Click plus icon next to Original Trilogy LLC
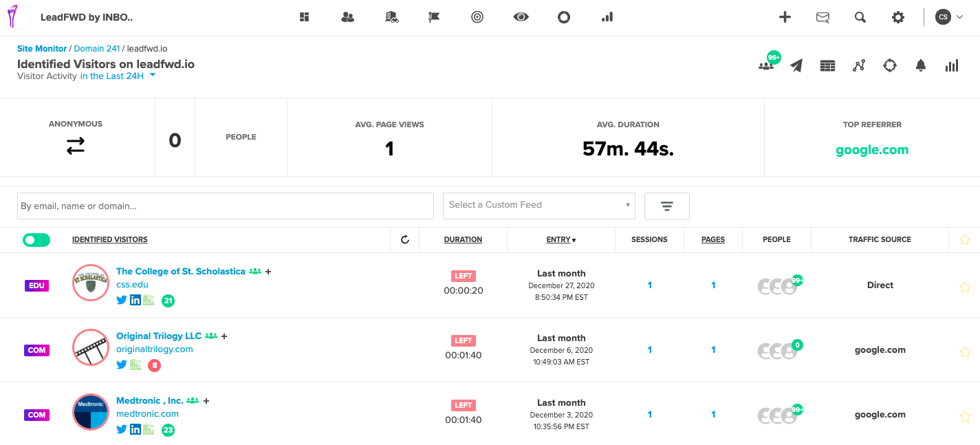 click(x=224, y=336)
